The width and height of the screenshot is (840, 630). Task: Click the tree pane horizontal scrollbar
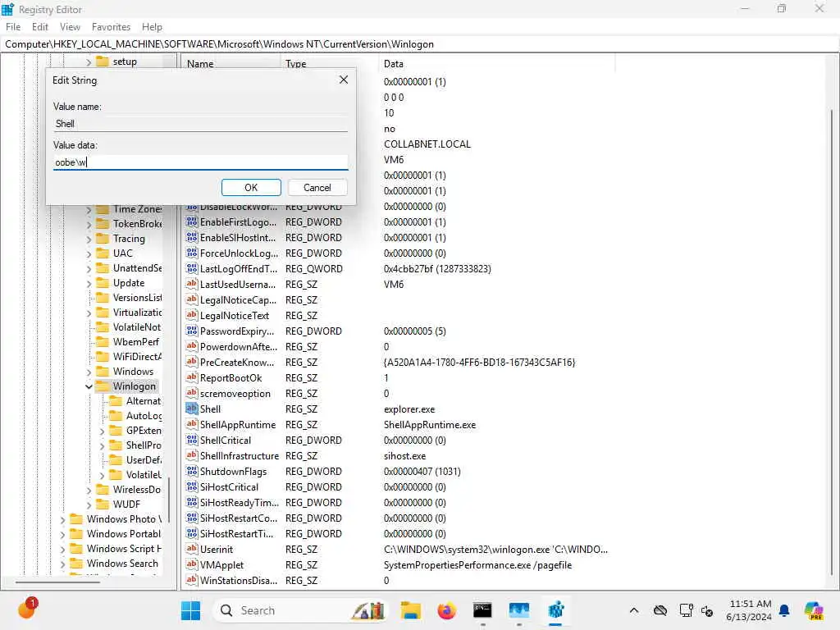coord(57,582)
